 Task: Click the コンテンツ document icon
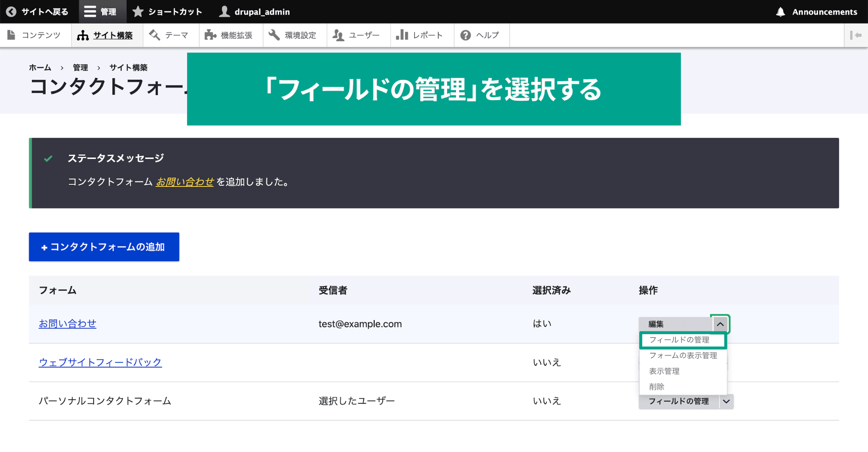pyautogui.click(x=11, y=35)
